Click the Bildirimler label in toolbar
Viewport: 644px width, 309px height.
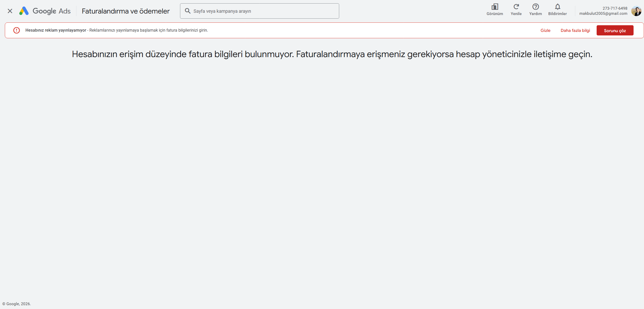[557, 14]
